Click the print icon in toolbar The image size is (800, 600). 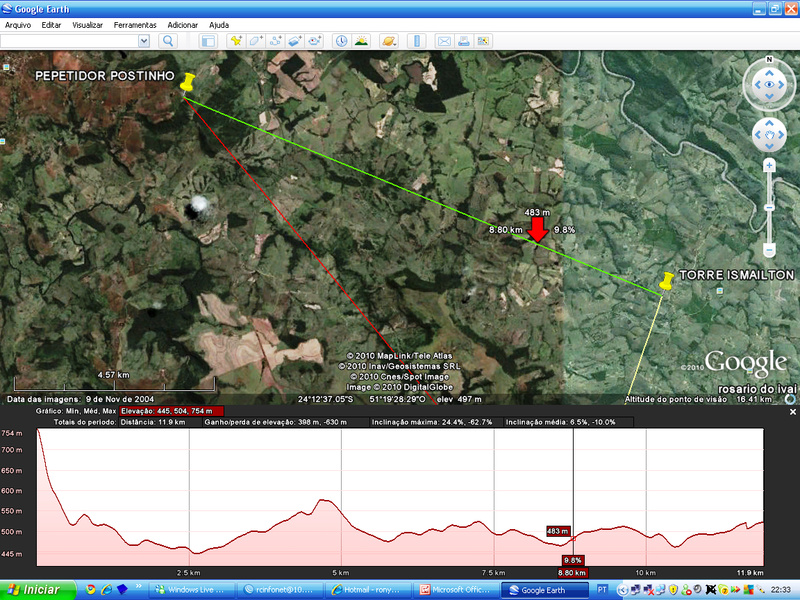coord(463,41)
